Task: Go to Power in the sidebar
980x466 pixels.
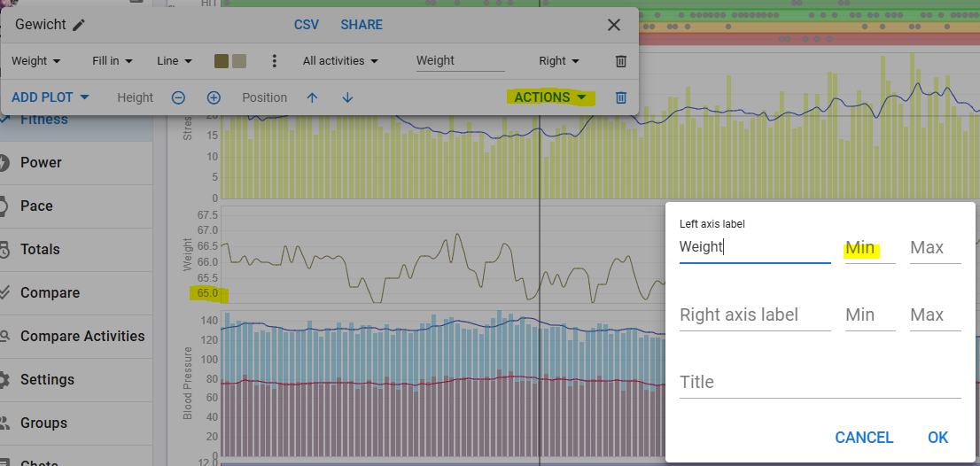Action: (41, 162)
